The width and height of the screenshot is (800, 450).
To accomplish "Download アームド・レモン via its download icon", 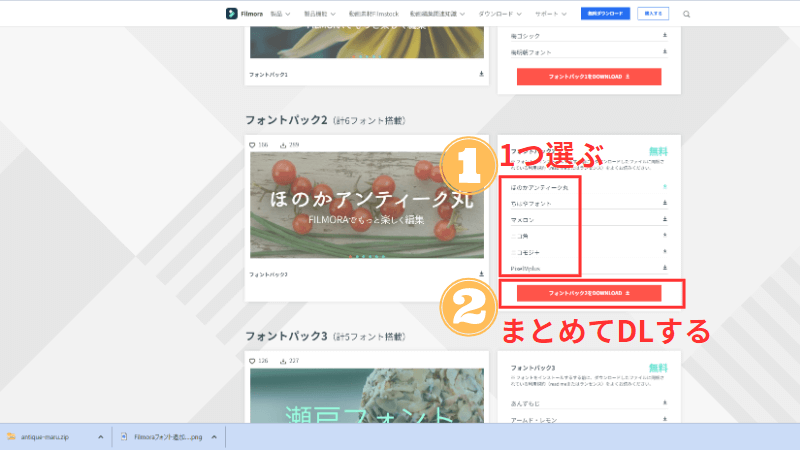I will 664,419.
